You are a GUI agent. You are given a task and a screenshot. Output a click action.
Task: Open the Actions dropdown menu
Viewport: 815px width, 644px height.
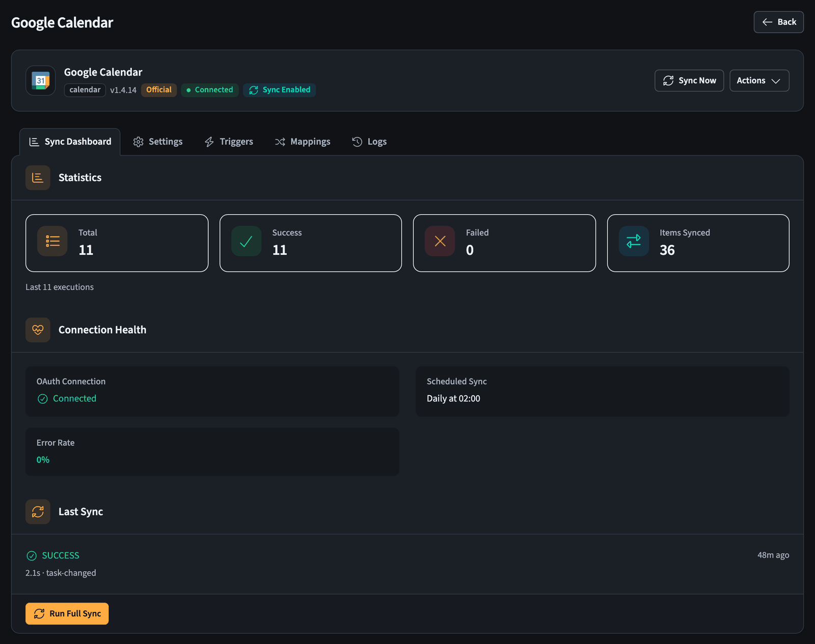[759, 81]
